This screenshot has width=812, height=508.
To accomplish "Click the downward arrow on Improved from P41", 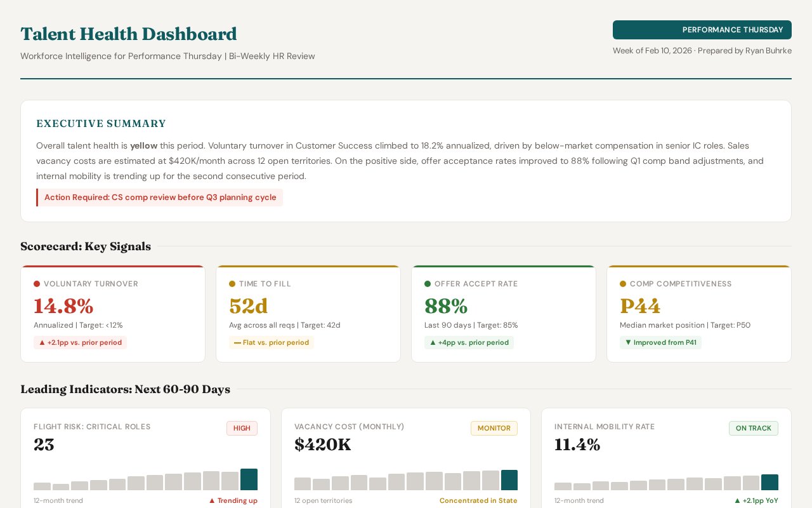I will pos(628,342).
